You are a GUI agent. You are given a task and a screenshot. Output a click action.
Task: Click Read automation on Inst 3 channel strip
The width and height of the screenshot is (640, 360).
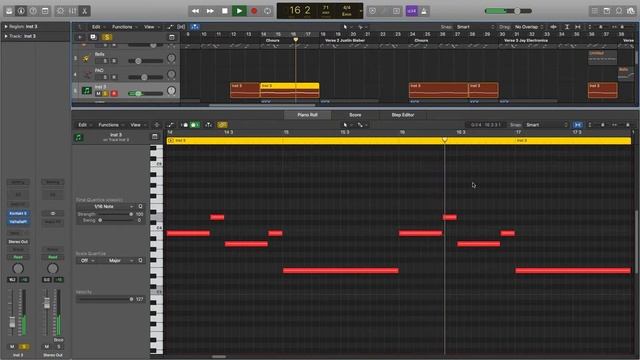coord(18,257)
